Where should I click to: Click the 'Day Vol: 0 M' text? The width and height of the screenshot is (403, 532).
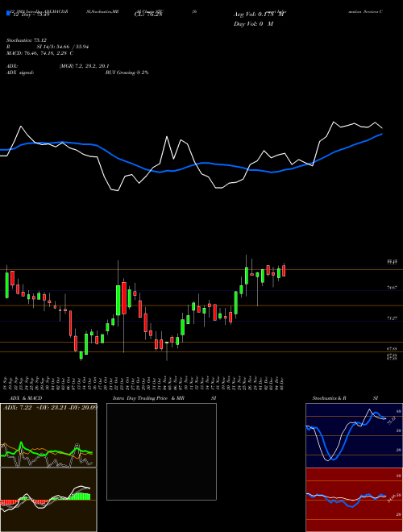click(x=253, y=23)
